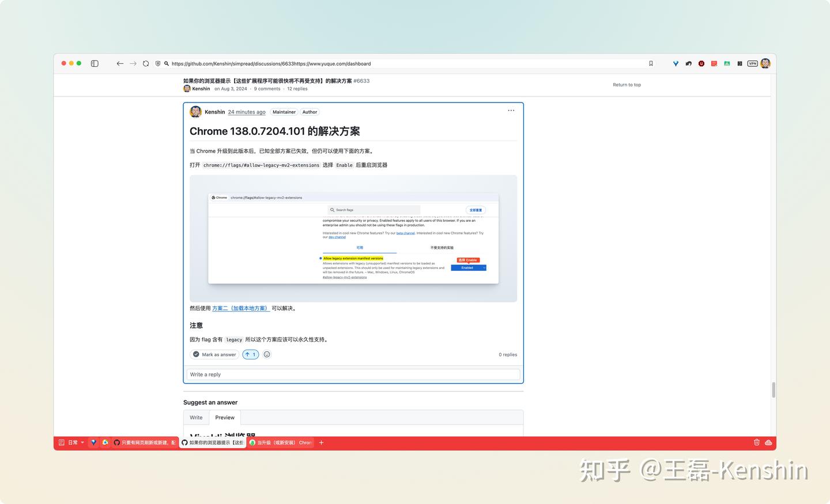Go back to the previous page
Screen dimensions: 830x504
coord(120,63)
